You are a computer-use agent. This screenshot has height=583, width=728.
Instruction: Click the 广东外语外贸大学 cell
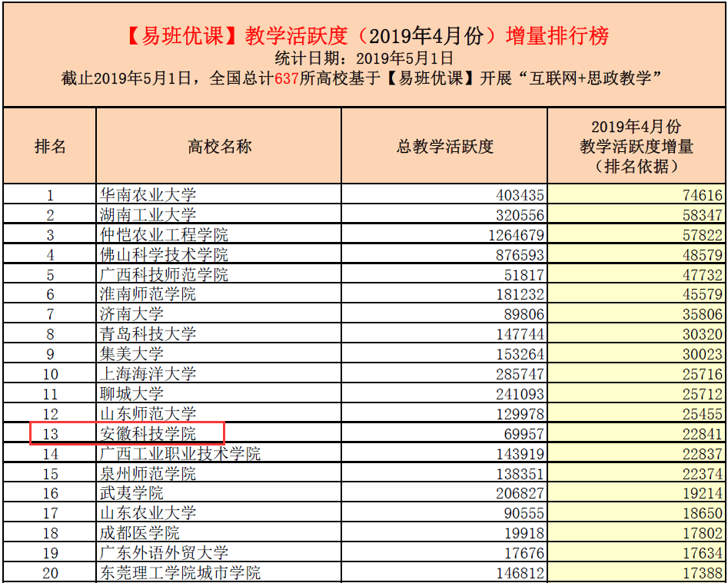(164, 553)
